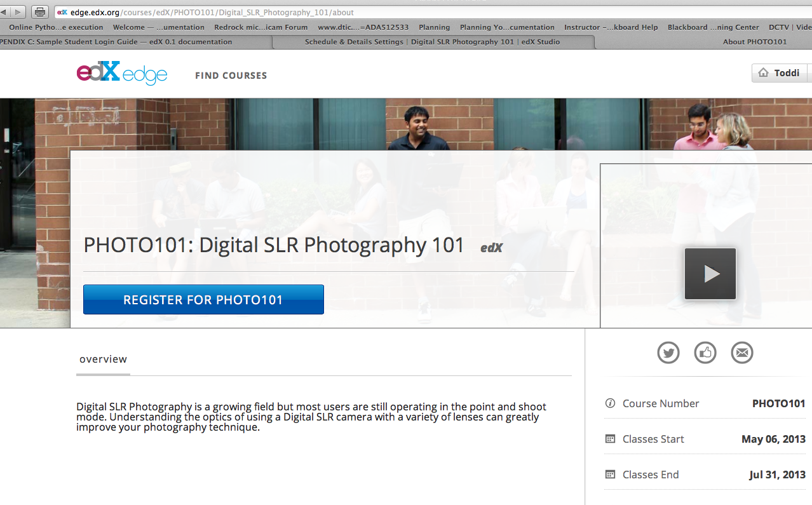
Task: Click the edX edge logo
Action: 122,73
